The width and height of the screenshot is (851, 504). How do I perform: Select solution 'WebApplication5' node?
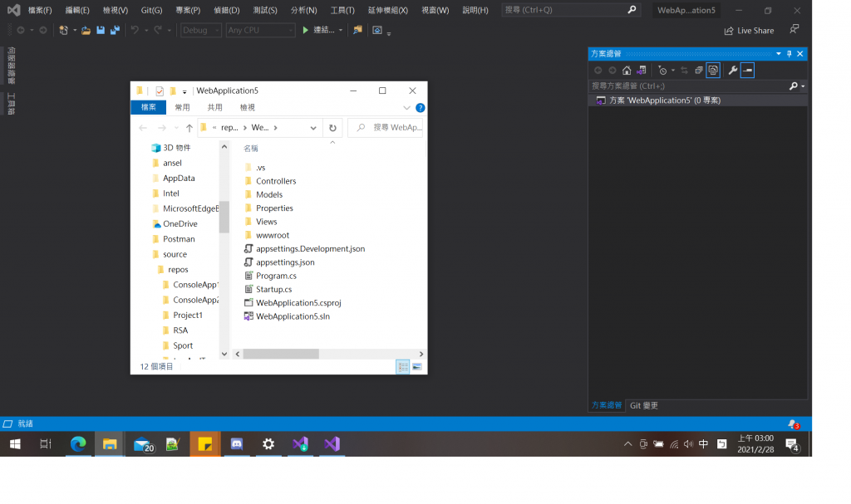pos(665,100)
